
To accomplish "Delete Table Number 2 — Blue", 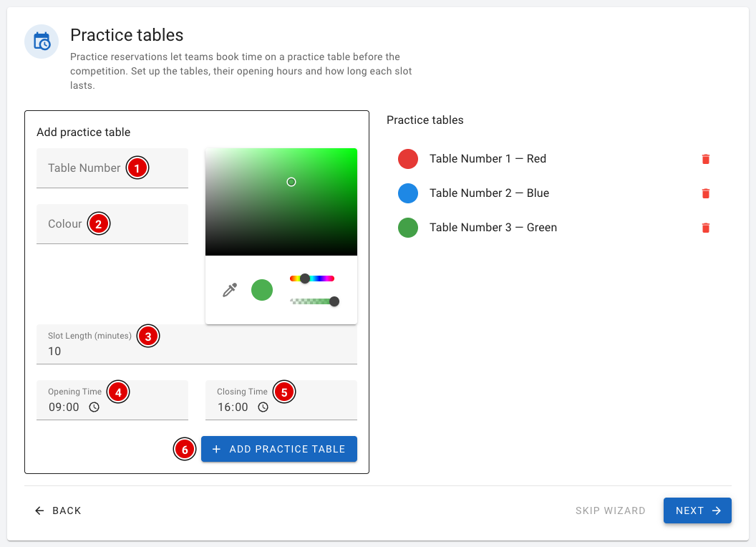I will click(x=705, y=193).
